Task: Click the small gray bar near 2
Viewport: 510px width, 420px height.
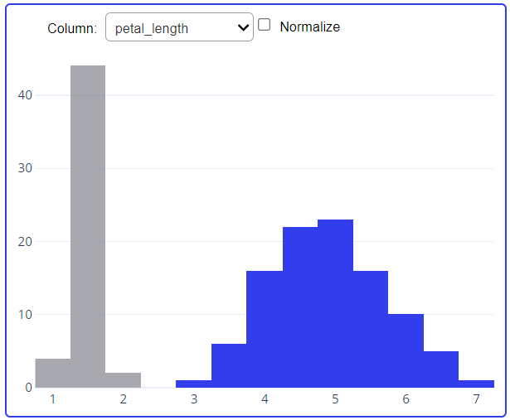Action: coord(123,380)
